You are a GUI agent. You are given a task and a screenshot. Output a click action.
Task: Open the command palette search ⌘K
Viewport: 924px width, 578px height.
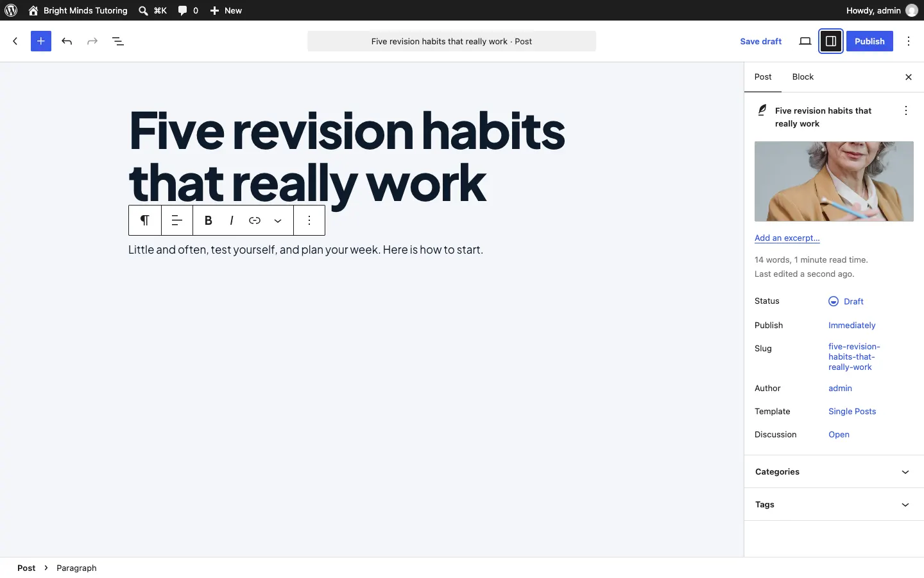click(x=153, y=10)
